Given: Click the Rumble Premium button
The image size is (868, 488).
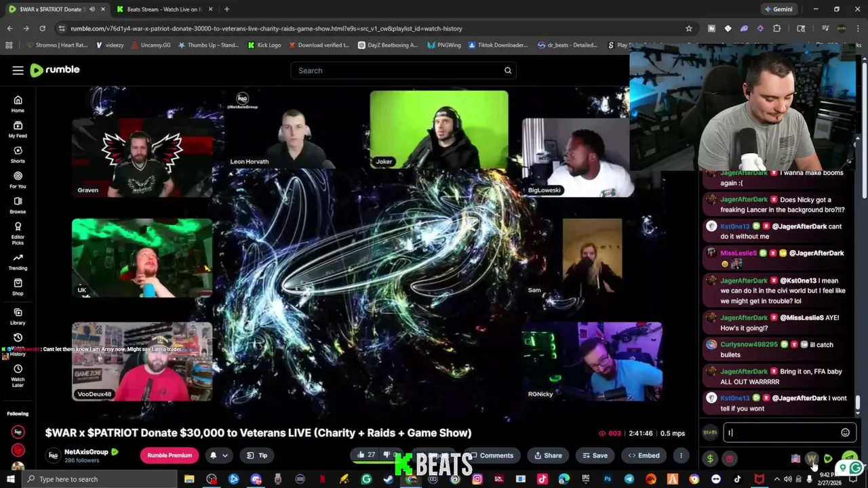Looking at the screenshot, I should point(170,455).
